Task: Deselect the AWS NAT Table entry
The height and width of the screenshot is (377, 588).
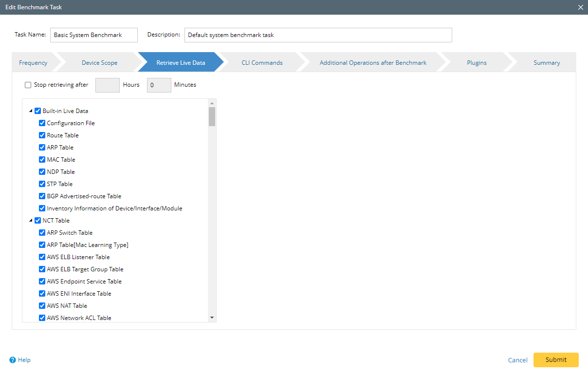Action: [42, 305]
